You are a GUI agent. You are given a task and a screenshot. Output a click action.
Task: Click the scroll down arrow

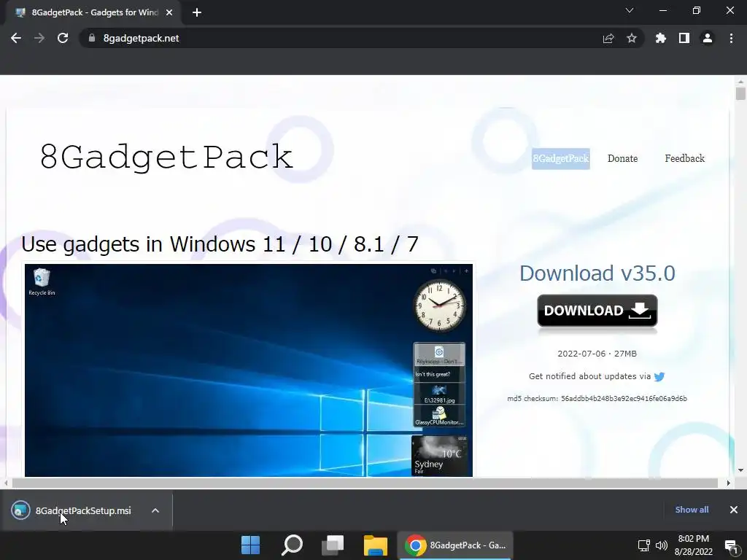click(740, 470)
